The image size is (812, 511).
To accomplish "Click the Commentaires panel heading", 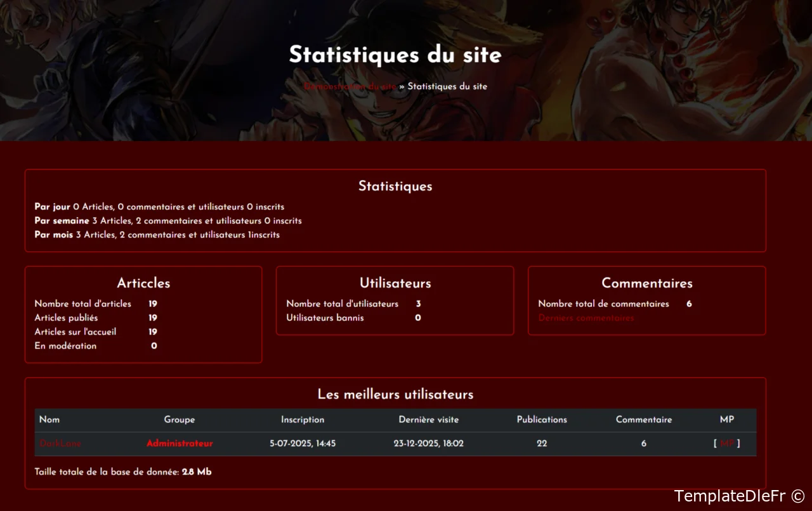I will point(646,283).
